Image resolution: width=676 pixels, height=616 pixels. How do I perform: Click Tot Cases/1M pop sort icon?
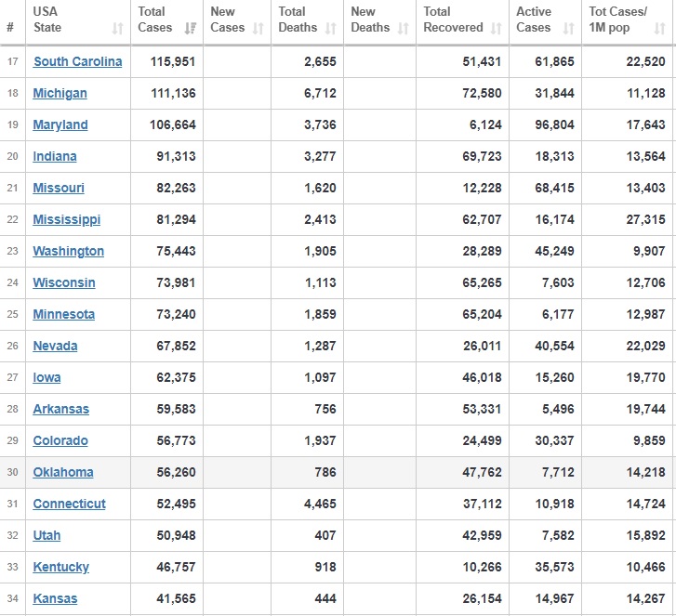661,29
